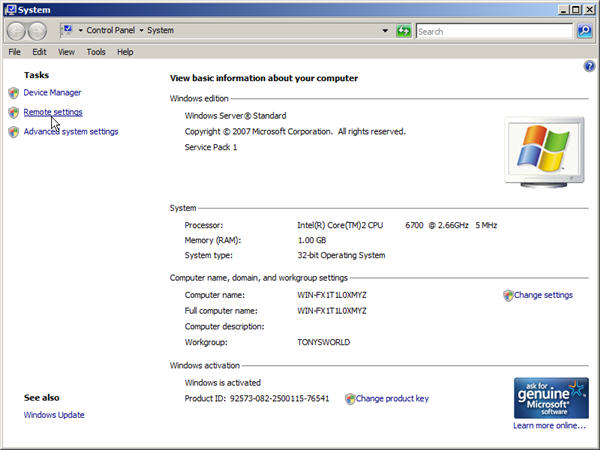Open the File menu
Image resolution: width=600 pixels, height=450 pixels.
coord(15,52)
